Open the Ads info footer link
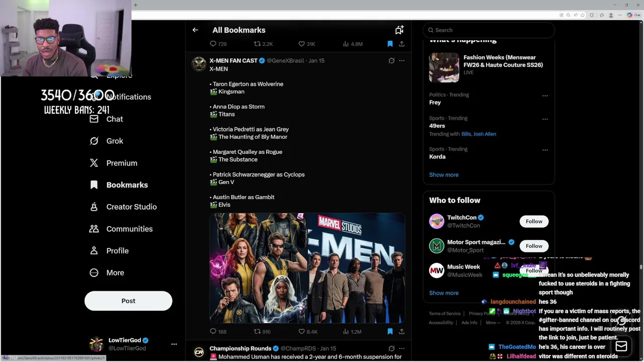 [469, 323]
